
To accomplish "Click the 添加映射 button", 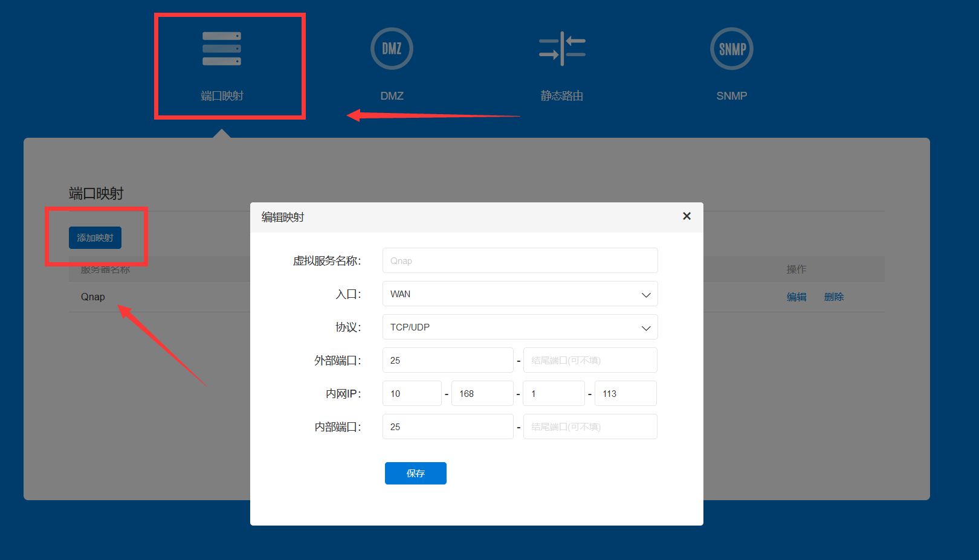I will click(x=95, y=238).
